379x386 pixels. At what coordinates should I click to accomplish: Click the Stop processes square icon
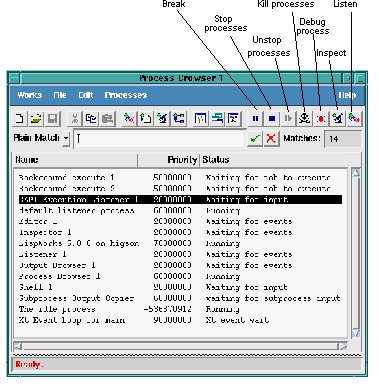click(x=272, y=118)
